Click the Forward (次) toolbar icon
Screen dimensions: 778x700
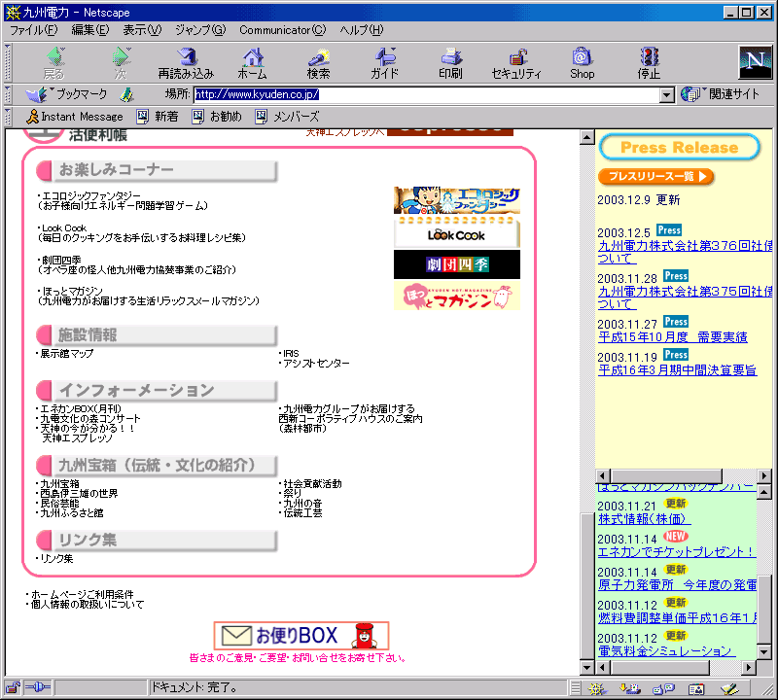tap(121, 63)
